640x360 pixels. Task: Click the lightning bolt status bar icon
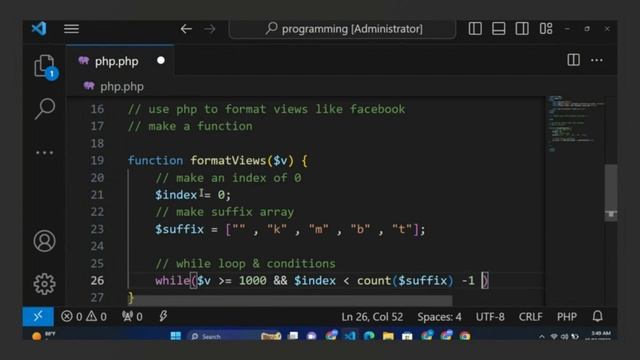click(163, 316)
